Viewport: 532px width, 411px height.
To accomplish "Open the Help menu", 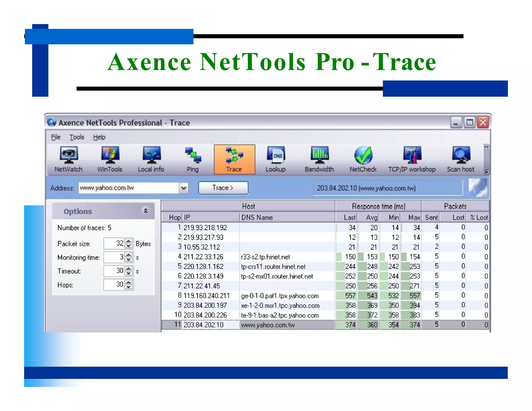I will [99, 137].
